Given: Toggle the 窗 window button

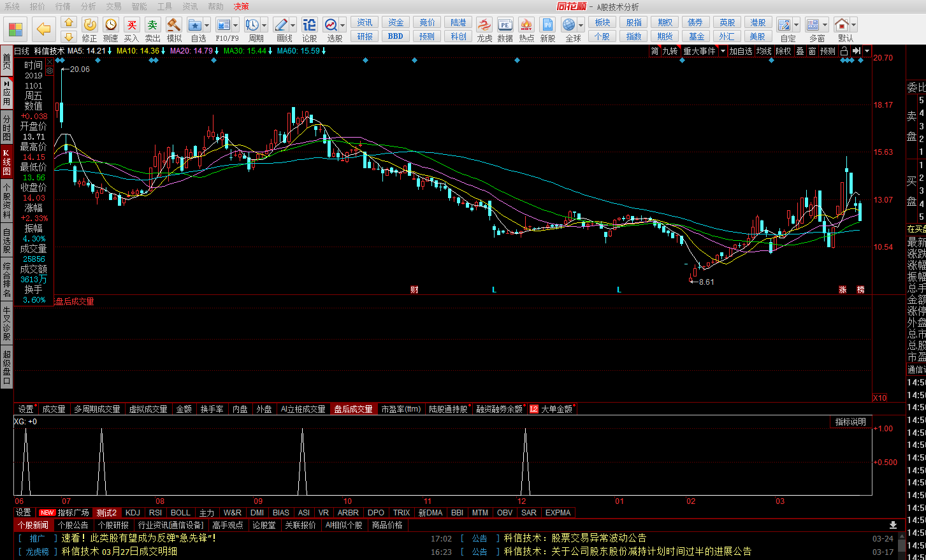Looking at the screenshot, I should point(812,51).
